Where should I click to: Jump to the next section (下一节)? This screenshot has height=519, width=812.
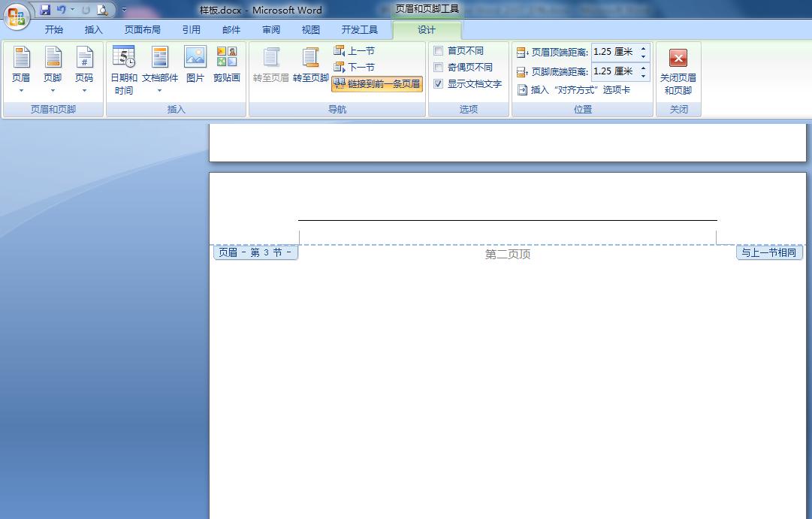[x=355, y=67]
